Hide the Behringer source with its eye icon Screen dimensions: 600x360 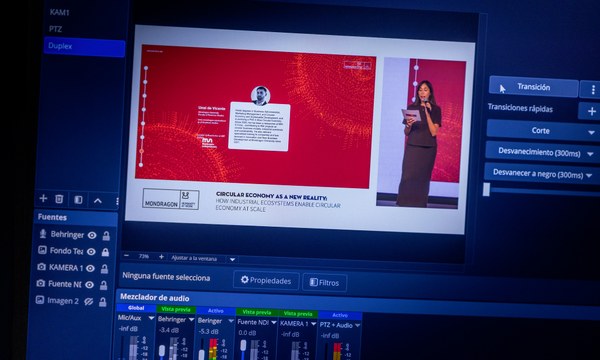point(92,235)
